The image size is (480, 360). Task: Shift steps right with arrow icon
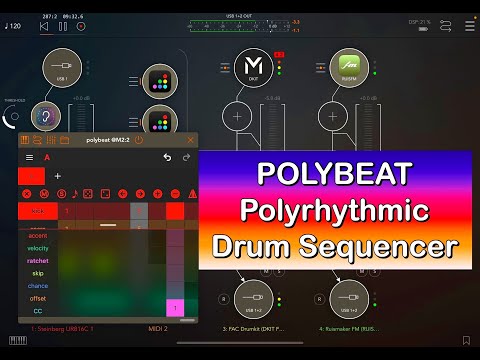140,194
